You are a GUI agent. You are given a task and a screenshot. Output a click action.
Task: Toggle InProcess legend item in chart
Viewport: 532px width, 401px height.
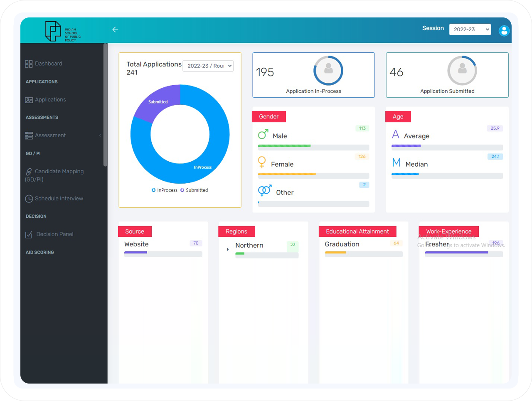(165, 190)
